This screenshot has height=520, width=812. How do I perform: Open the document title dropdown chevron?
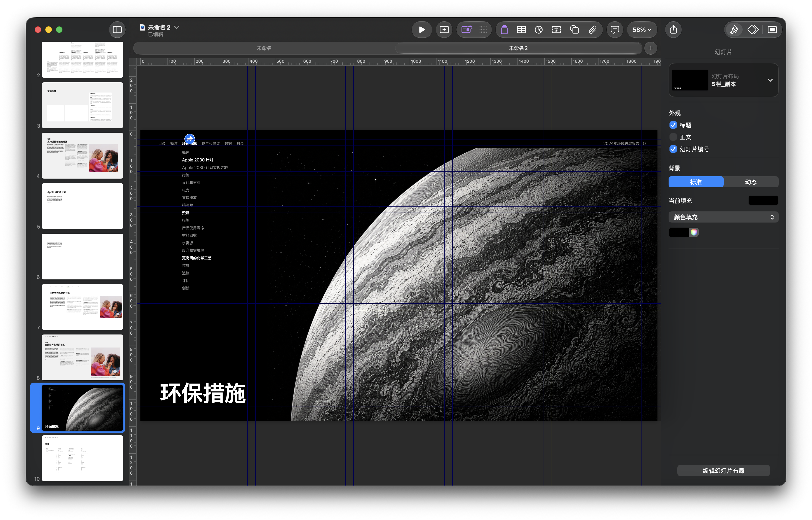[x=177, y=27]
